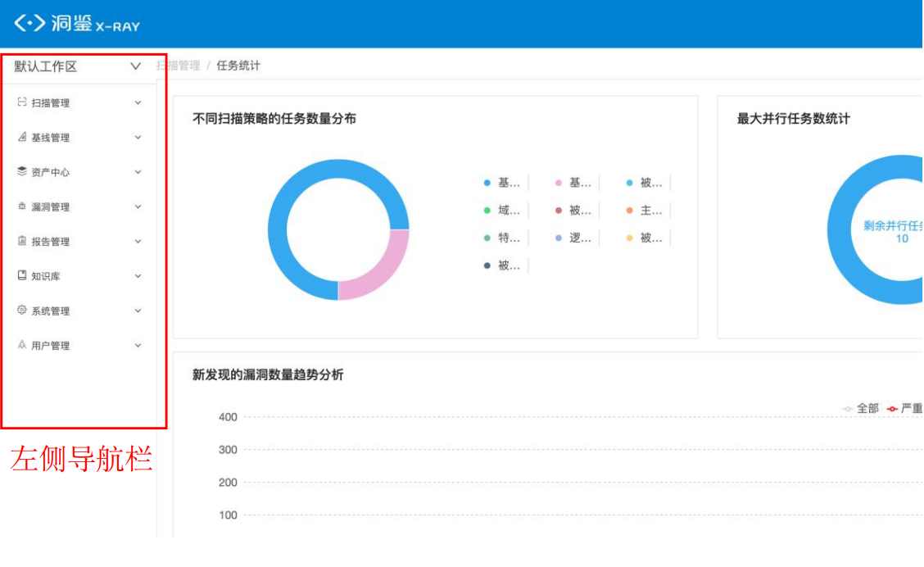This screenshot has width=924, height=567.
Task: Toggle the 全部 series in trend legend
Action: (x=861, y=408)
